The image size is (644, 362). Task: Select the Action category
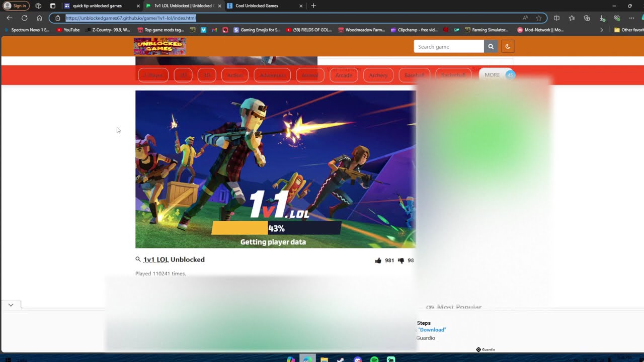coord(235,75)
